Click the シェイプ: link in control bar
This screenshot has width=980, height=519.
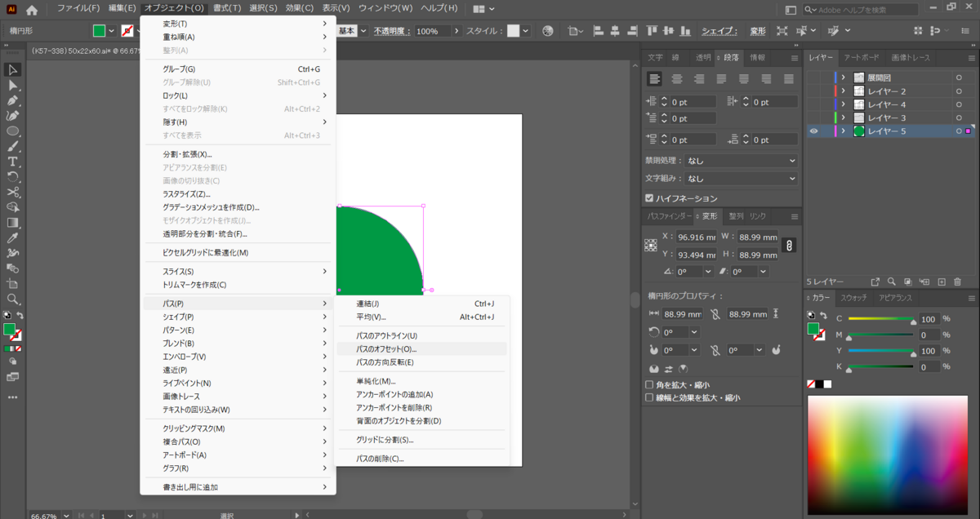pos(719,31)
